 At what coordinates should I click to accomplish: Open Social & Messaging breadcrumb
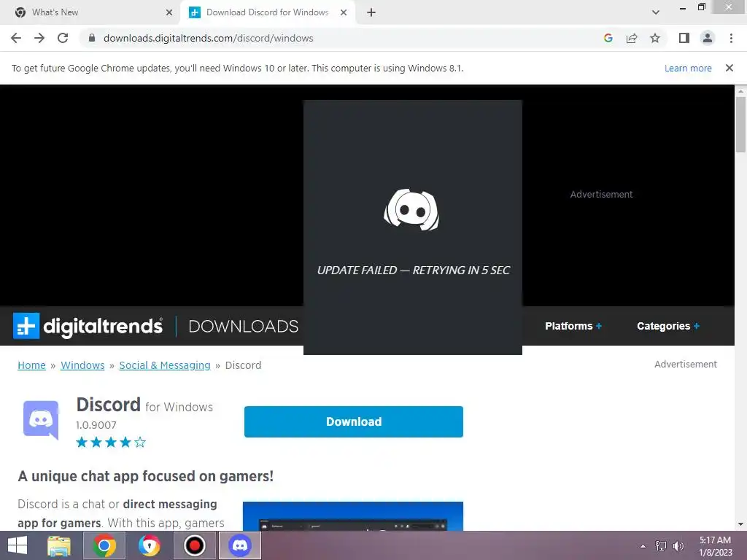[165, 365]
